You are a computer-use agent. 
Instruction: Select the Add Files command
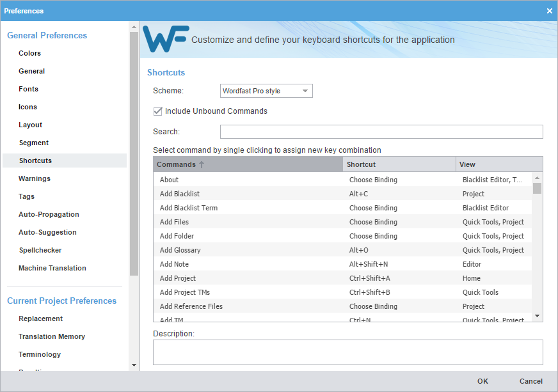(343, 222)
